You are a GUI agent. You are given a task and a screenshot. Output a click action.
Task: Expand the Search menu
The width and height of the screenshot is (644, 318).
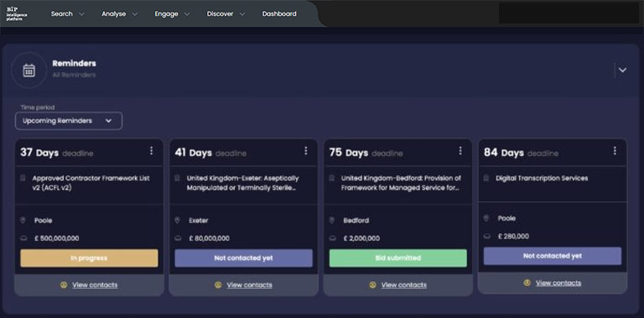(68, 13)
